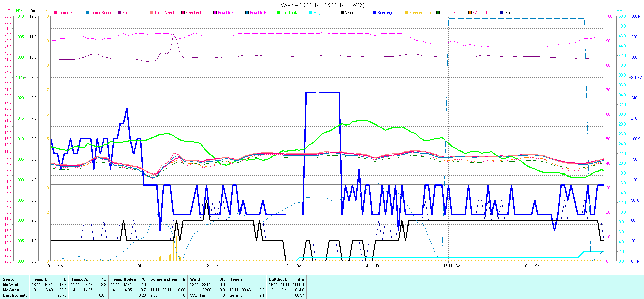Click the Windchill X legend label
This screenshot has height=299, width=644.
click(195, 13)
